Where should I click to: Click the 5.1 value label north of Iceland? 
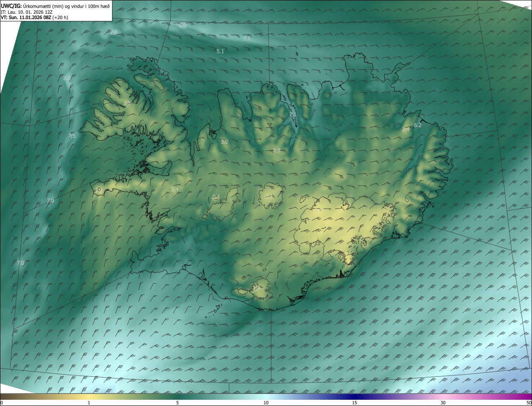coord(220,51)
